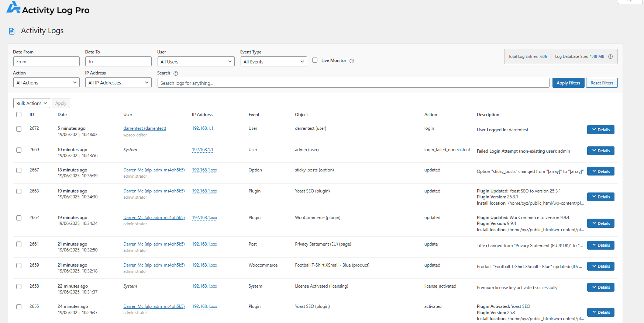Enable the Live Monitor checkbox
The width and height of the screenshot is (644, 323).
pyautogui.click(x=315, y=60)
